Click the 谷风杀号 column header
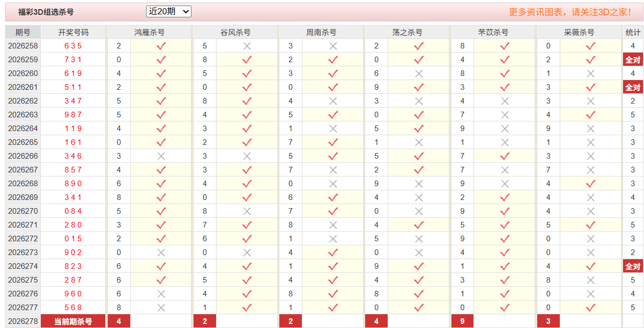This screenshot has height=328, width=644. 235,32
